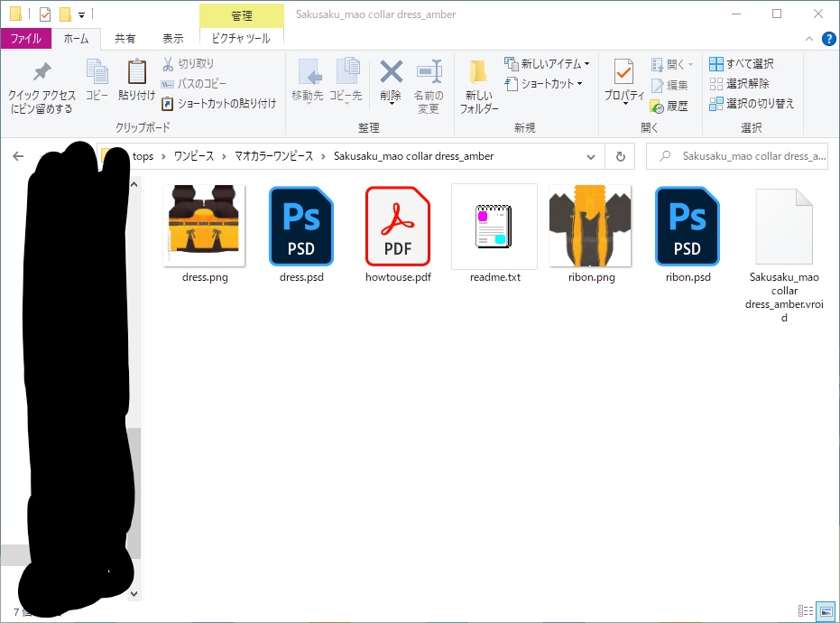Go back with the left arrow
This screenshot has width=840, height=623.
[18, 156]
